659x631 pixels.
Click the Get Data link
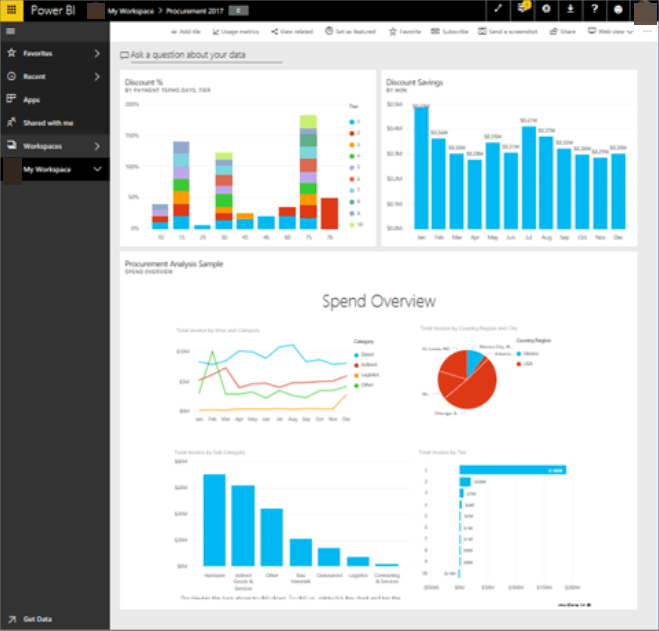(x=37, y=619)
